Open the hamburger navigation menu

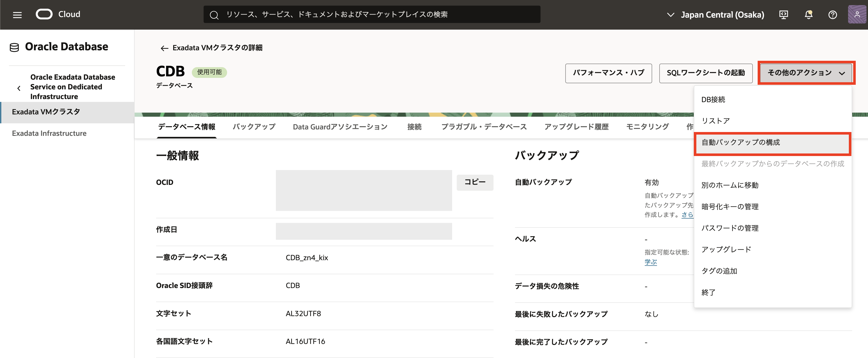click(x=17, y=15)
